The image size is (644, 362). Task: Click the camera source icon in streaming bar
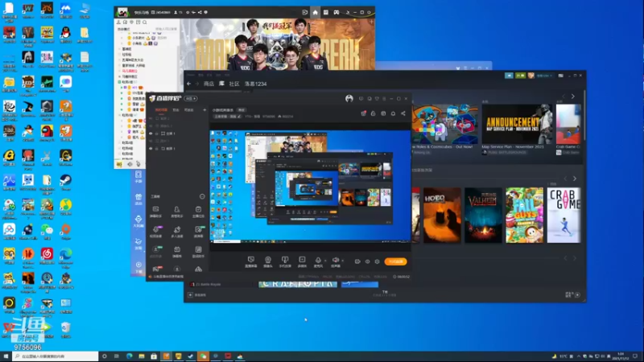pos(268,260)
